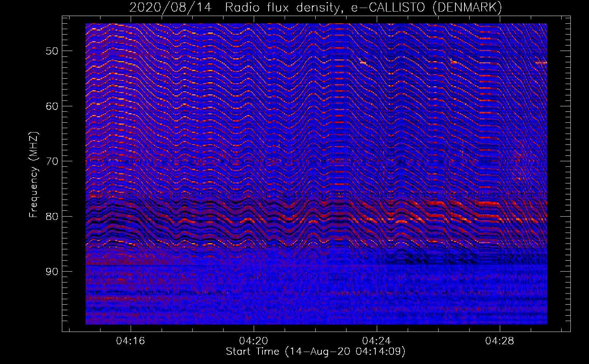Image resolution: width=589 pixels, height=364 pixels.
Task: Click the 50 frequency tick label
Action: (52, 51)
